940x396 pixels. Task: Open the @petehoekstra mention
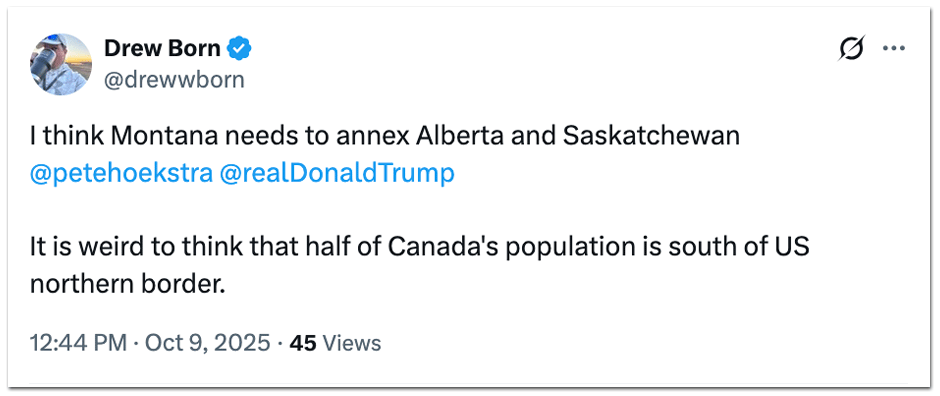coord(121,173)
